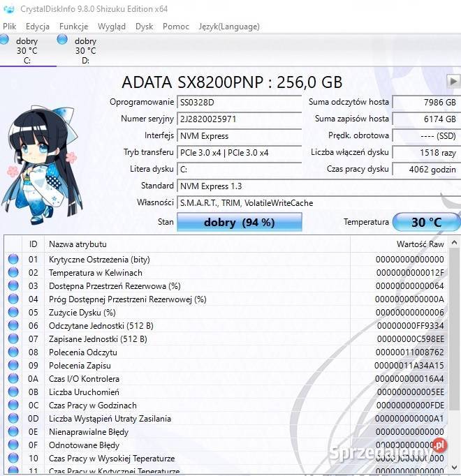
Task: Click the Litera dysku field C:
Action: click(239, 169)
